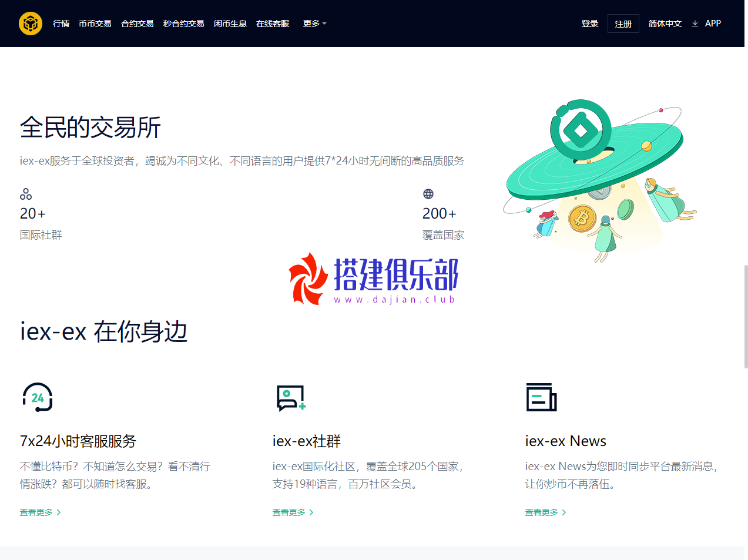The width and height of the screenshot is (748, 560).
Task: Open 闲币生息 earn page
Action: point(230,24)
